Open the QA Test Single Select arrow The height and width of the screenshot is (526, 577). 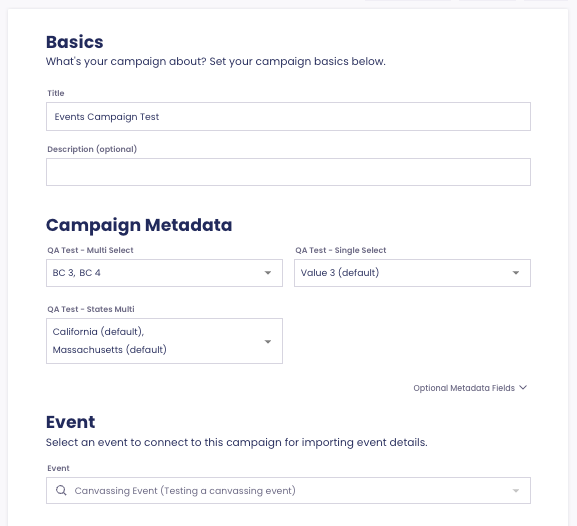[x=516, y=273]
